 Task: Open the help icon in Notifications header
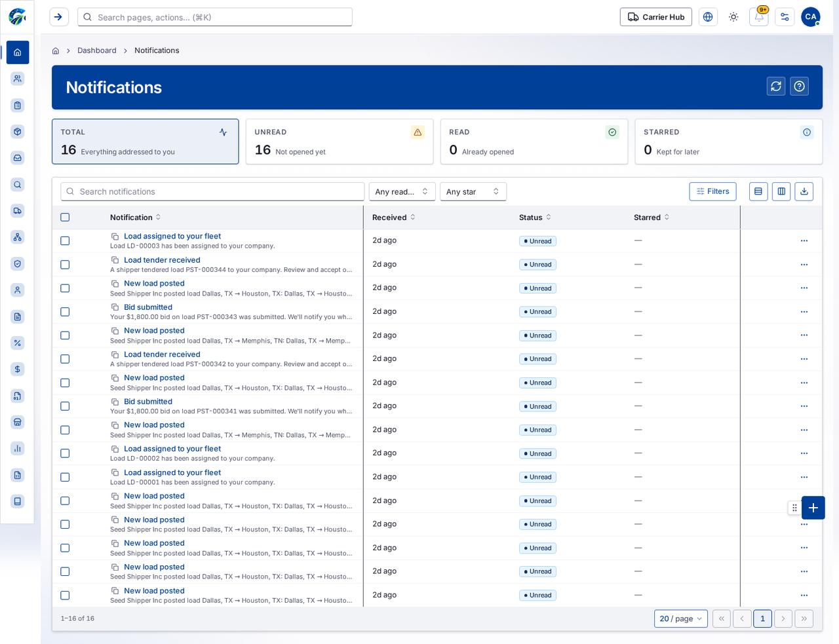click(x=799, y=86)
